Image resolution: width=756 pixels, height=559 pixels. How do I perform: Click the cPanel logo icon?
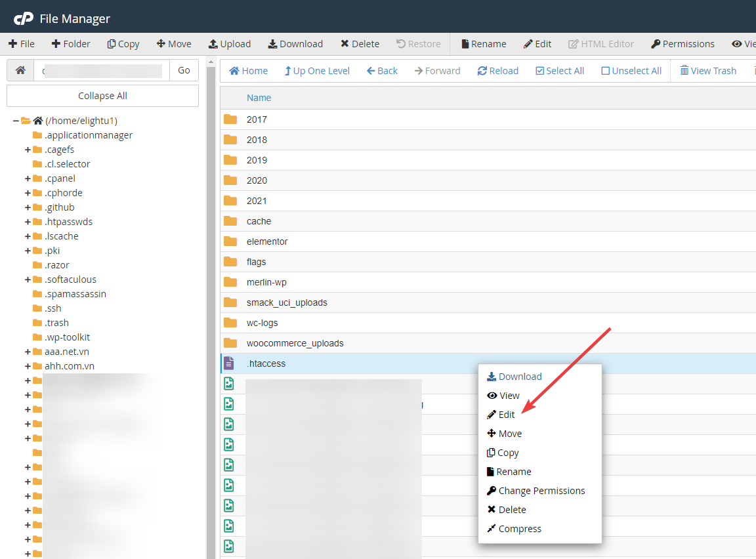23,19
